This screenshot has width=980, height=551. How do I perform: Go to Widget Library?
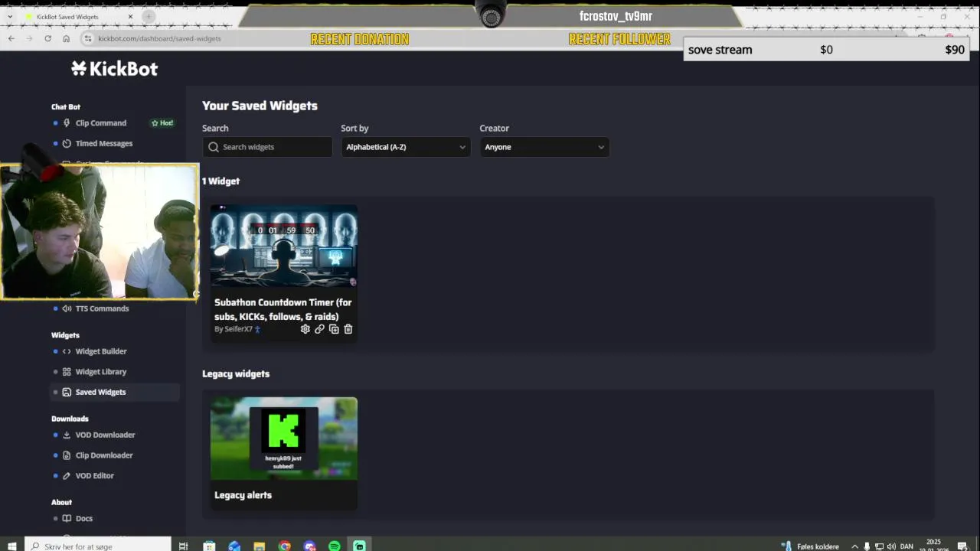click(101, 372)
